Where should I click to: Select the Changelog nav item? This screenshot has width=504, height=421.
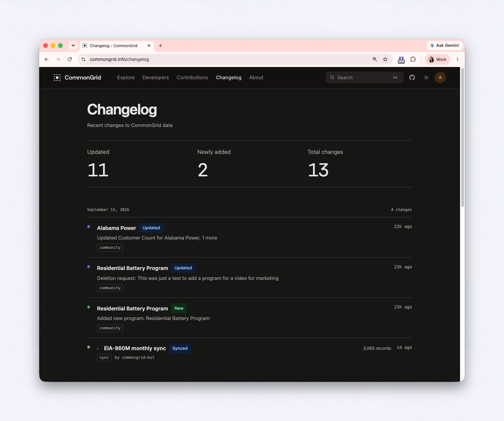[229, 78]
